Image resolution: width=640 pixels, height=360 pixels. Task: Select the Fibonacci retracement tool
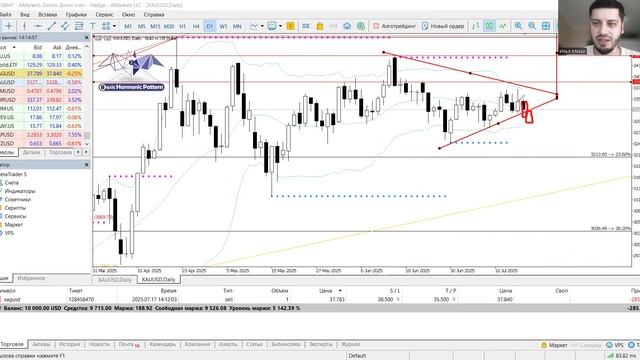pos(78,26)
